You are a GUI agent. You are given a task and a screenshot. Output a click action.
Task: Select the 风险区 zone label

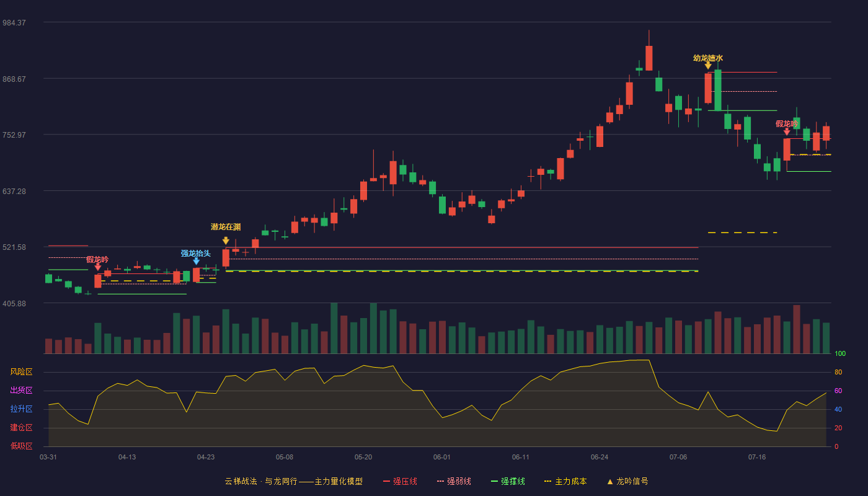[21, 372]
